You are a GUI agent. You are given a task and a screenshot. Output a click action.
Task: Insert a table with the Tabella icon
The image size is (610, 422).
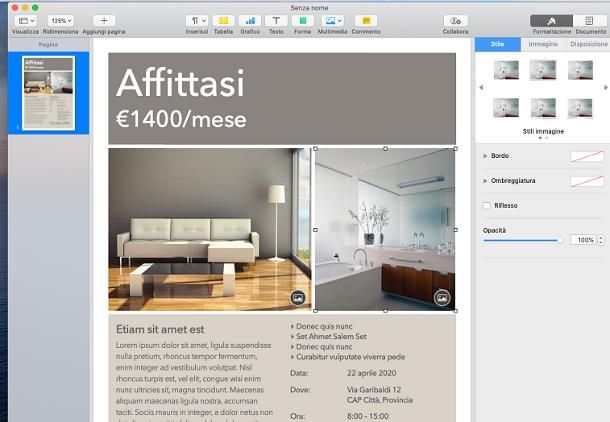[x=223, y=21]
